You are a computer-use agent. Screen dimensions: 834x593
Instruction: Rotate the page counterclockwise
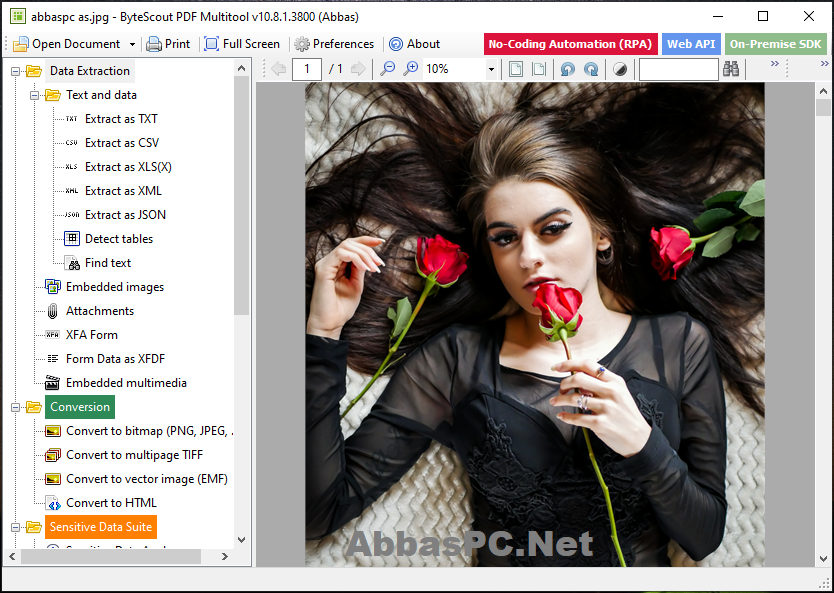(568, 69)
